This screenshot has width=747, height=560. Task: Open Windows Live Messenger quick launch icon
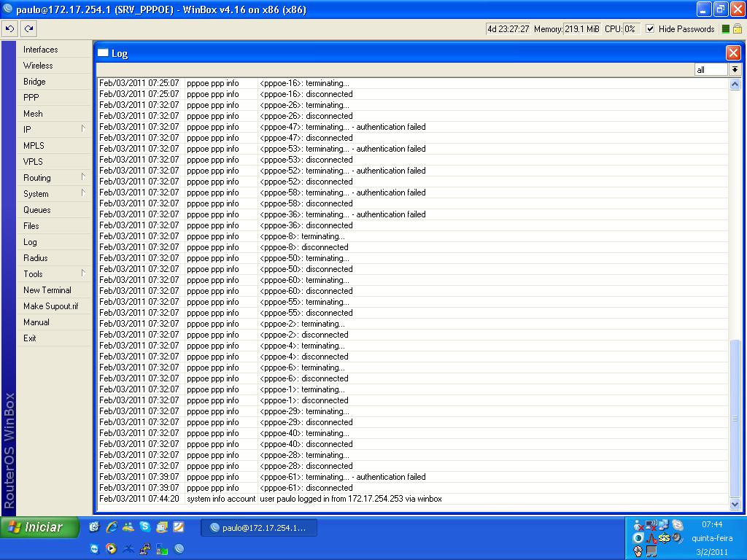[128, 527]
